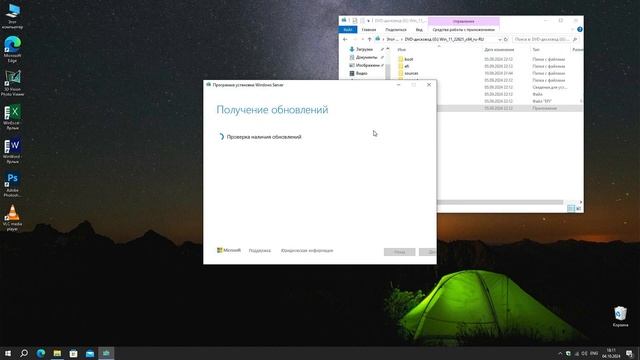The height and width of the screenshot is (360, 640).
Task: Sort by the Дата изменения column header
Action: pos(499,50)
